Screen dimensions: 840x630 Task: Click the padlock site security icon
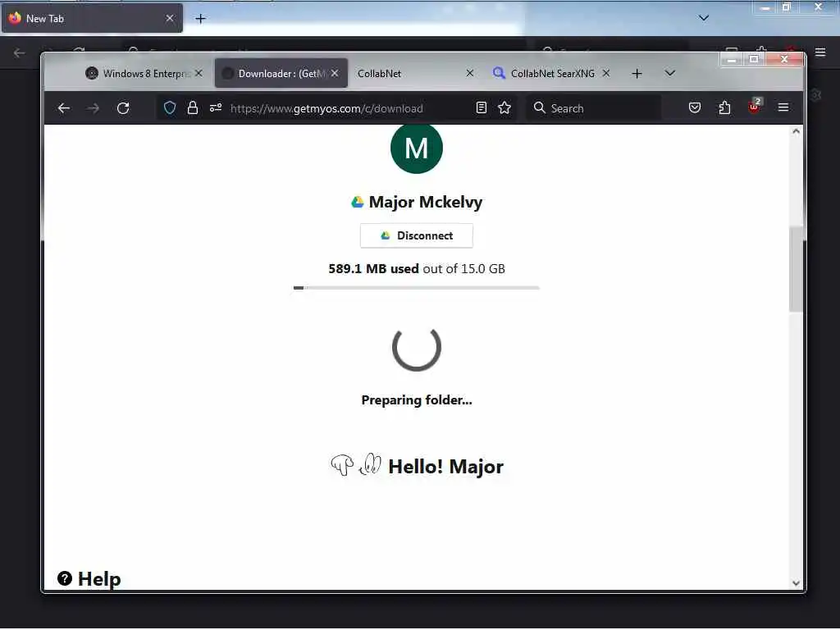coord(192,108)
